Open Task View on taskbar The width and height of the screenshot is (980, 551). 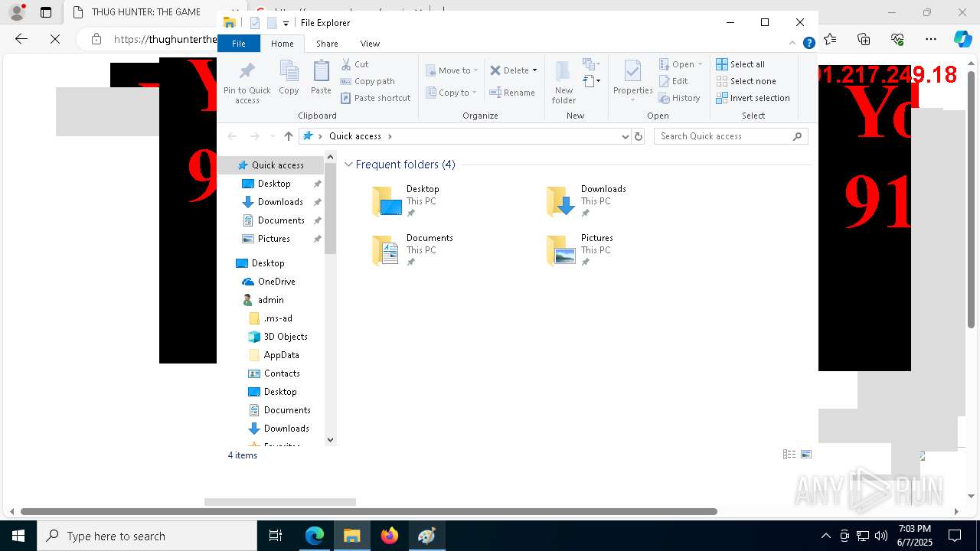pyautogui.click(x=276, y=536)
